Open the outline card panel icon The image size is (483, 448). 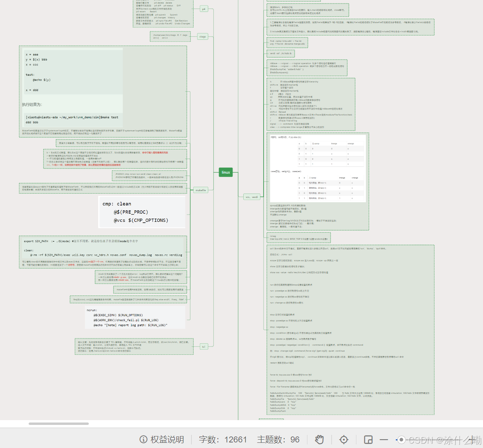click(x=368, y=439)
